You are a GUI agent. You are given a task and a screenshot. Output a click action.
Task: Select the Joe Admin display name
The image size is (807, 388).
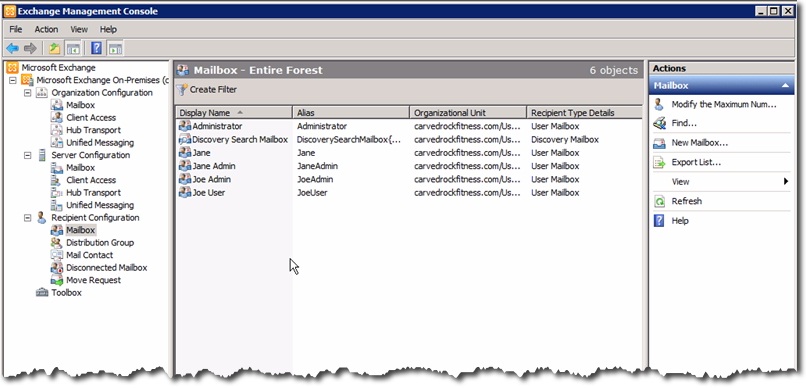click(x=212, y=180)
